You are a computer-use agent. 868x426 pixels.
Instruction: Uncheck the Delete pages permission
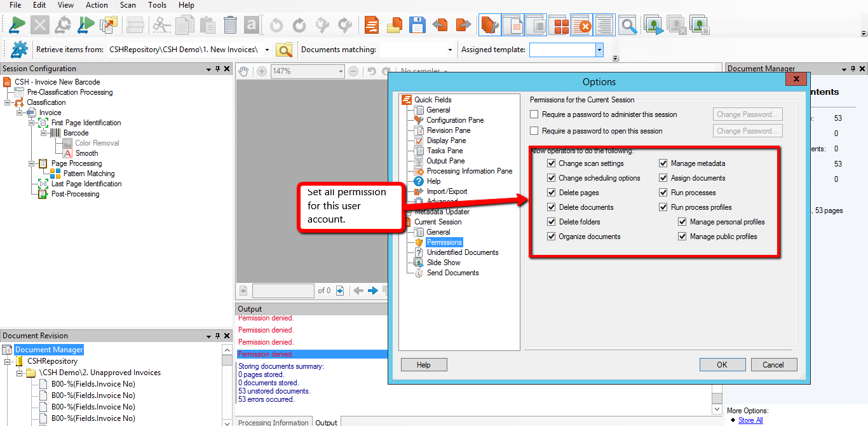[552, 193]
